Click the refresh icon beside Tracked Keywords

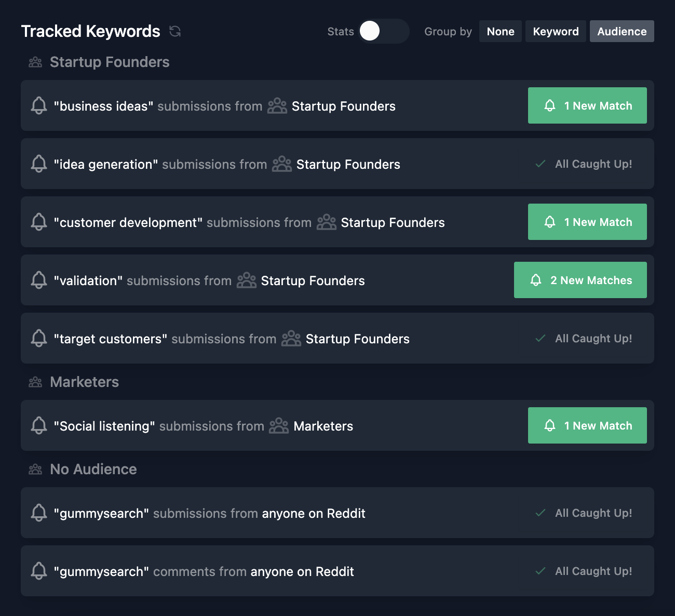175,32
